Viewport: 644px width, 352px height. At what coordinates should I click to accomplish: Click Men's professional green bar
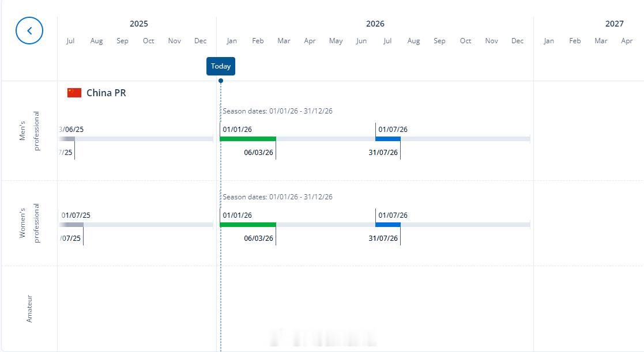(248, 139)
